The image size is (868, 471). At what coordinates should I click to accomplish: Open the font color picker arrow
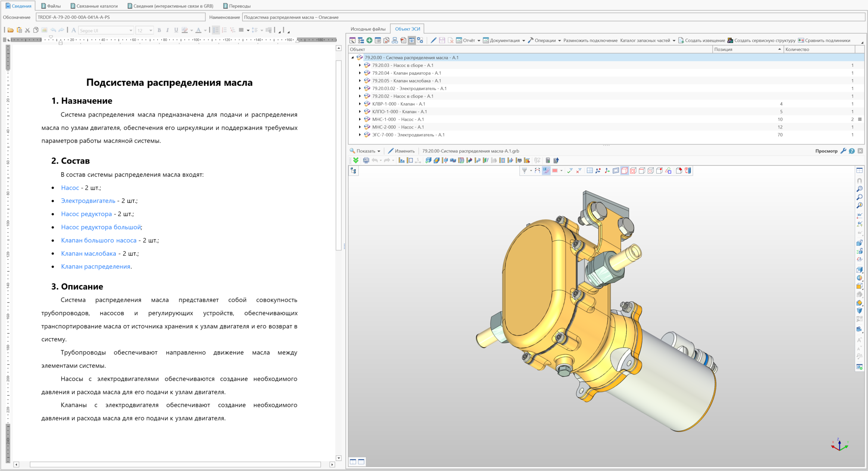[x=205, y=30]
